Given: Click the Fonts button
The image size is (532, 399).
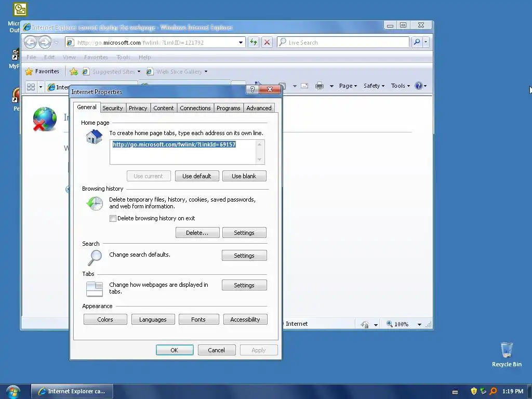Looking at the screenshot, I should (x=198, y=320).
